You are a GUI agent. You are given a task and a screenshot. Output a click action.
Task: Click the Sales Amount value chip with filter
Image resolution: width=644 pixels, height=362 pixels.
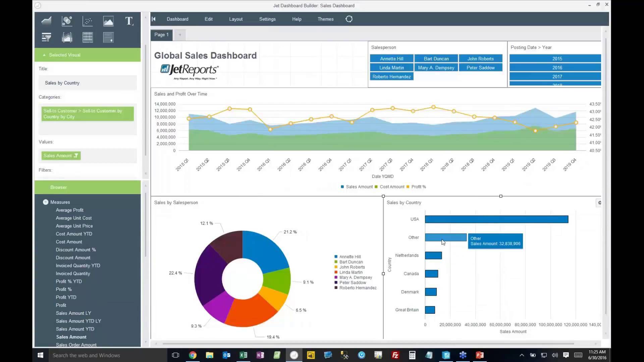(x=60, y=156)
